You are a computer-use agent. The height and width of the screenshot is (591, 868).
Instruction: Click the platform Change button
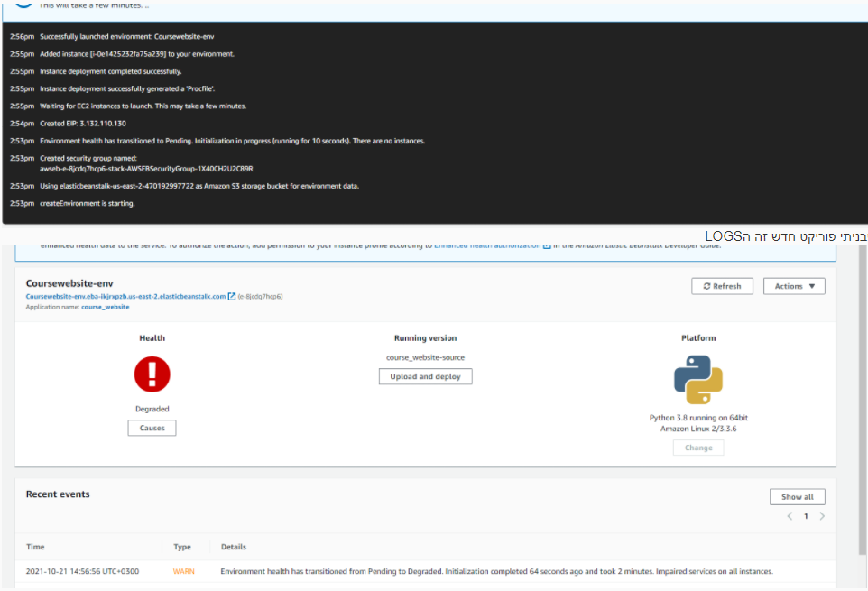click(x=698, y=448)
